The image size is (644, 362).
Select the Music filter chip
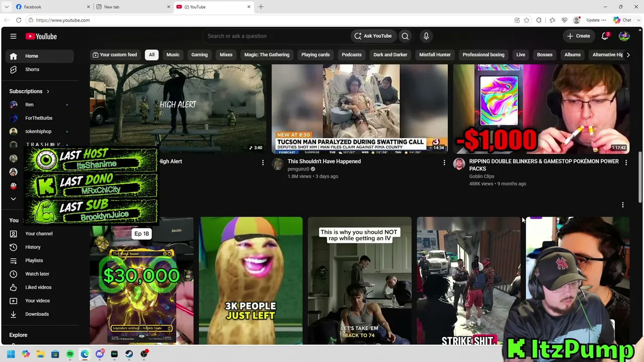pos(173,55)
